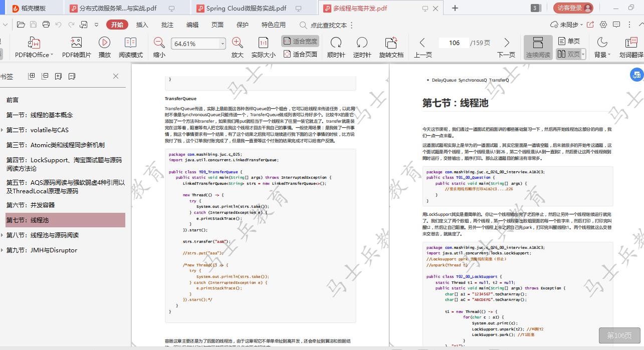Print the document via printer icon
This screenshot has width=644, height=350.
point(46,25)
